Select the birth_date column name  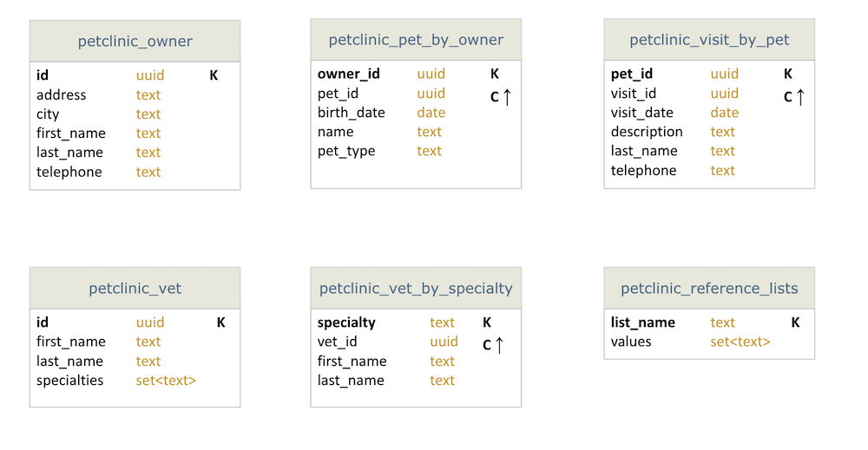pyautogui.click(x=351, y=113)
